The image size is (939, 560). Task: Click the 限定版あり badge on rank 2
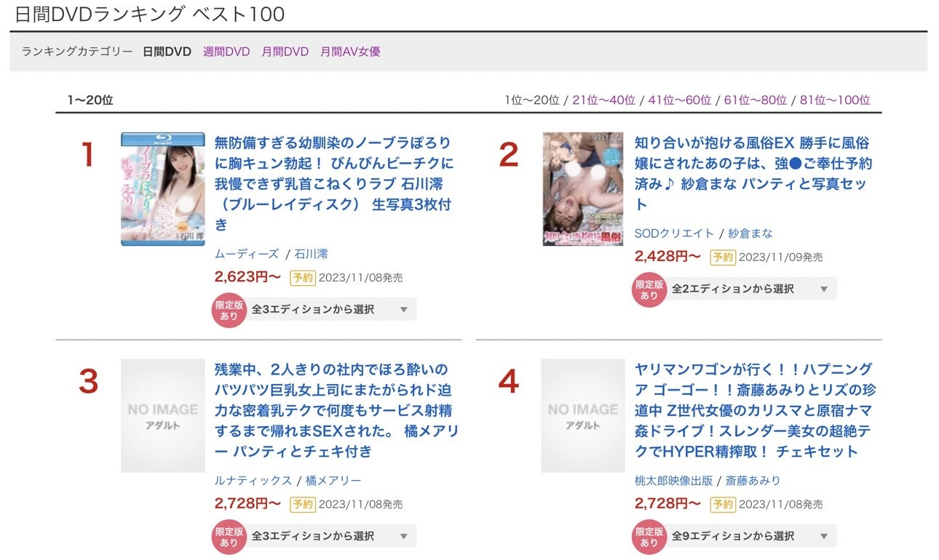(x=649, y=288)
